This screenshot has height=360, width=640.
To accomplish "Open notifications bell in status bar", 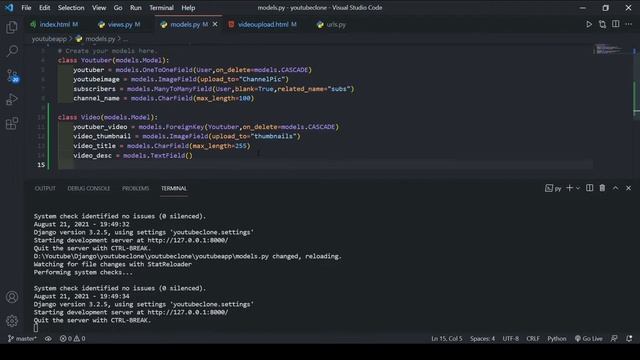I will (629, 338).
